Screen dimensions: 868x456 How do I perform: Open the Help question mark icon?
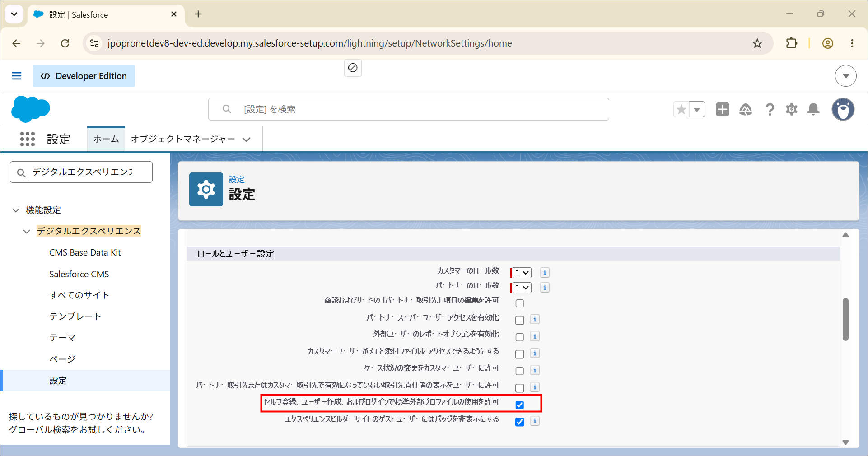(770, 109)
